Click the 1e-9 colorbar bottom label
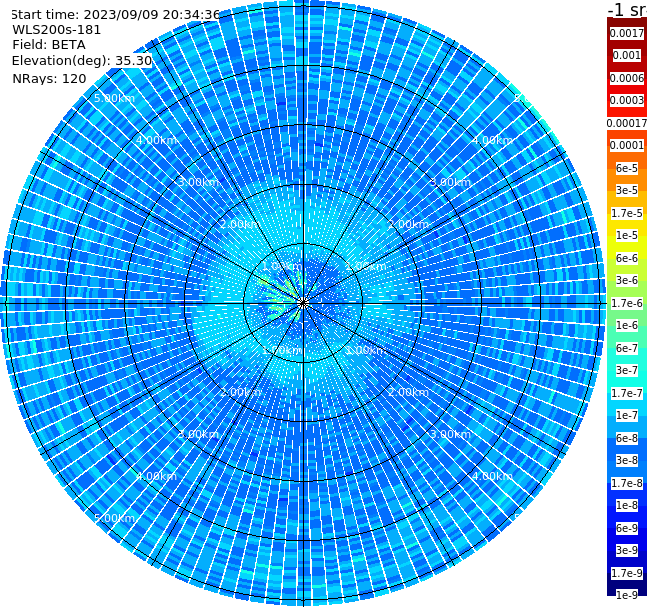 point(627,595)
